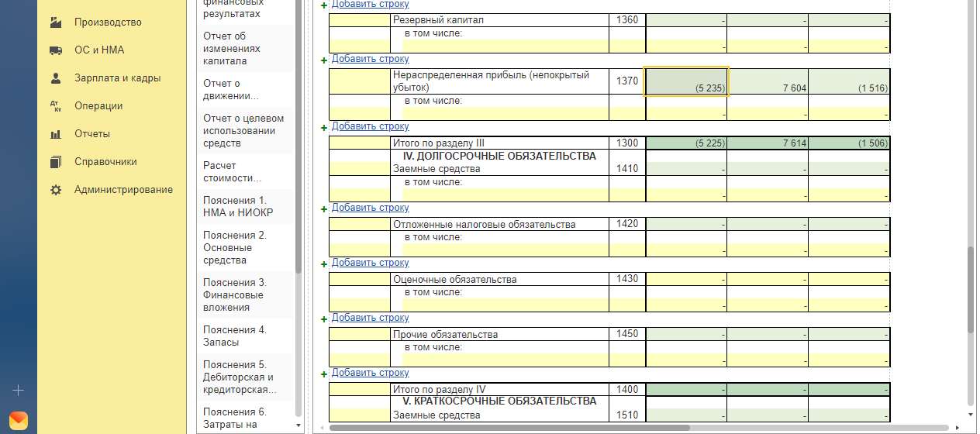Click the green plus above Итого по разделу III
The height and width of the screenshot is (434, 980).
point(324,127)
